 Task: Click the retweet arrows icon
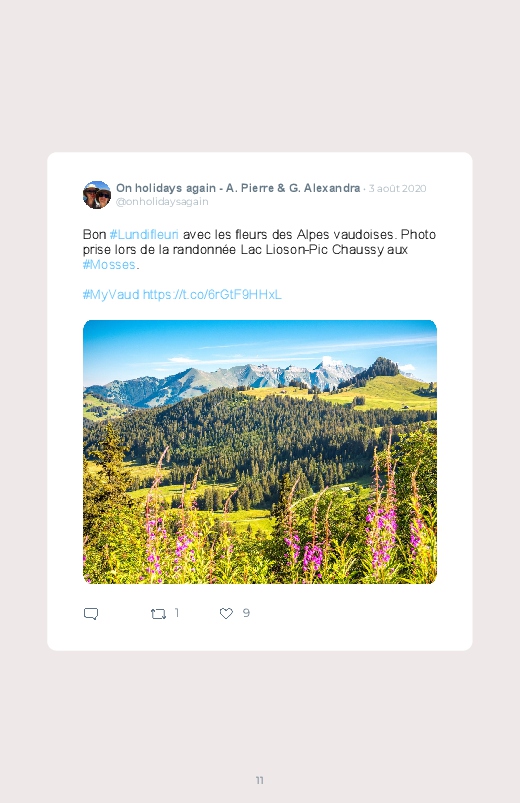tap(158, 614)
